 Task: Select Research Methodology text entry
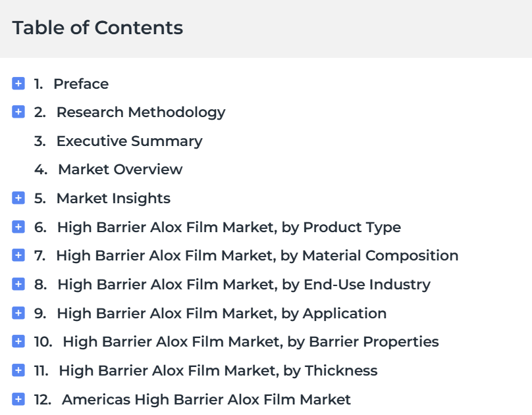(141, 113)
